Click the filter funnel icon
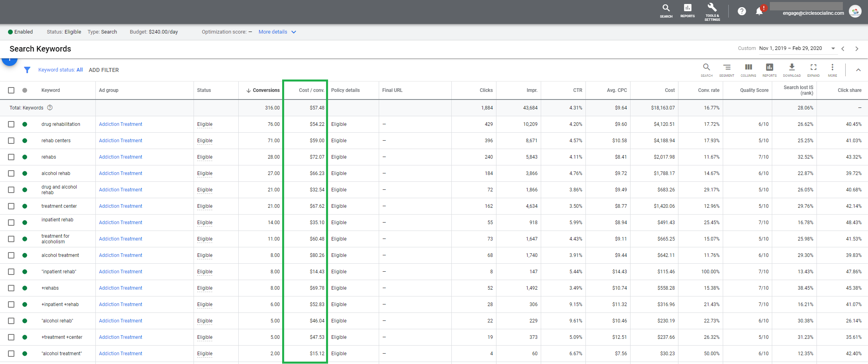This screenshot has height=364, width=868. (x=27, y=70)
